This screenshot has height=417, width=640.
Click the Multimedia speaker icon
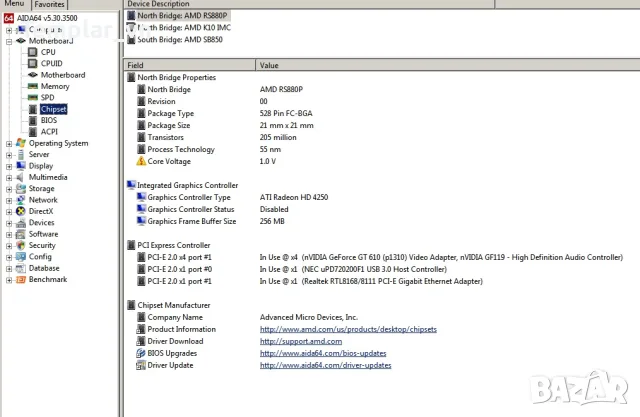[20, 177]
